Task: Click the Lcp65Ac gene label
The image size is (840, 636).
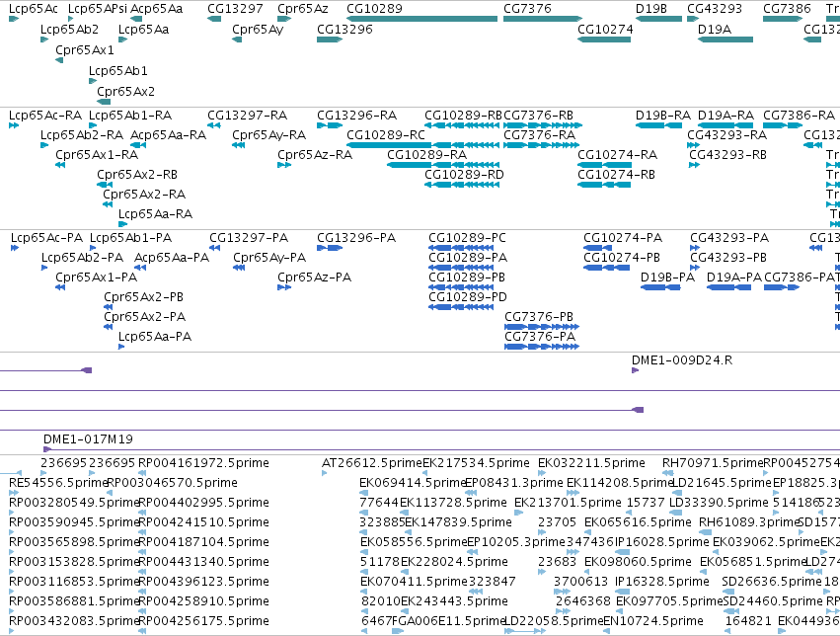Action: click(34, 9)
